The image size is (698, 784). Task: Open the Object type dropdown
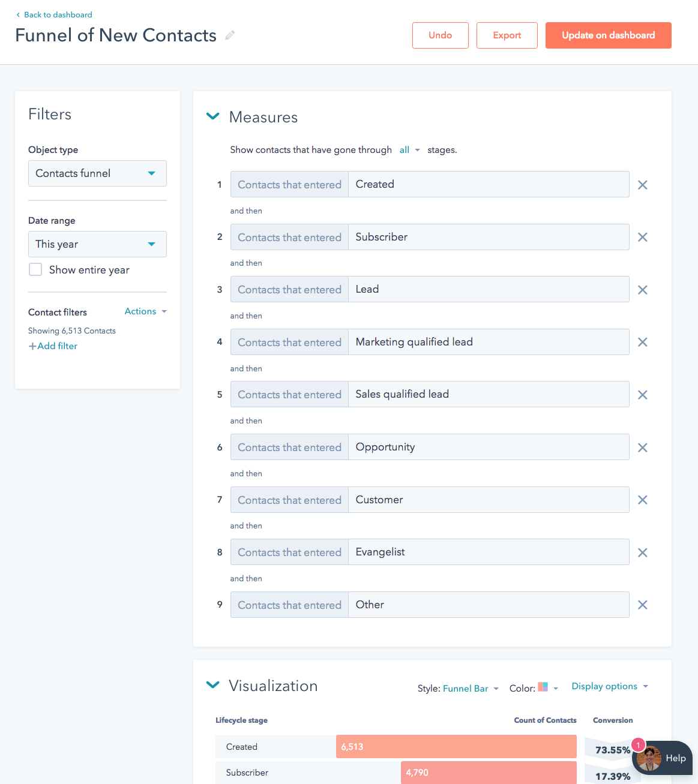click(x=97, y=173)
